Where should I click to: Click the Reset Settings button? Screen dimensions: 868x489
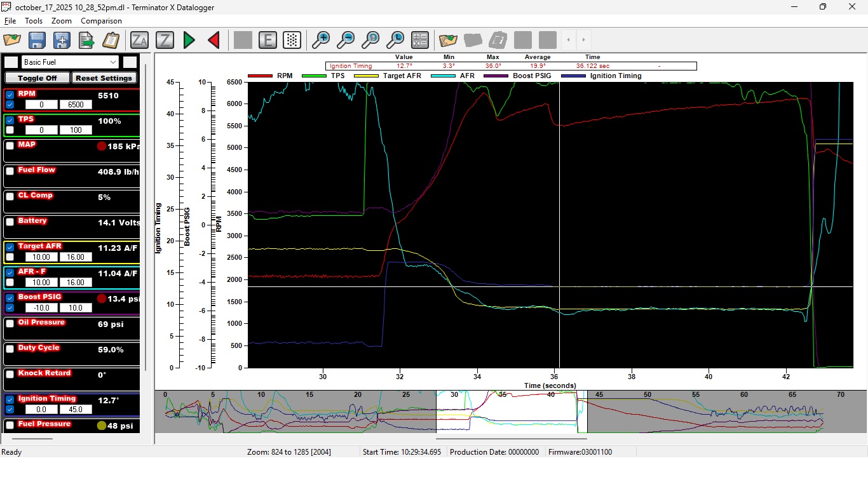coord(104,78)
